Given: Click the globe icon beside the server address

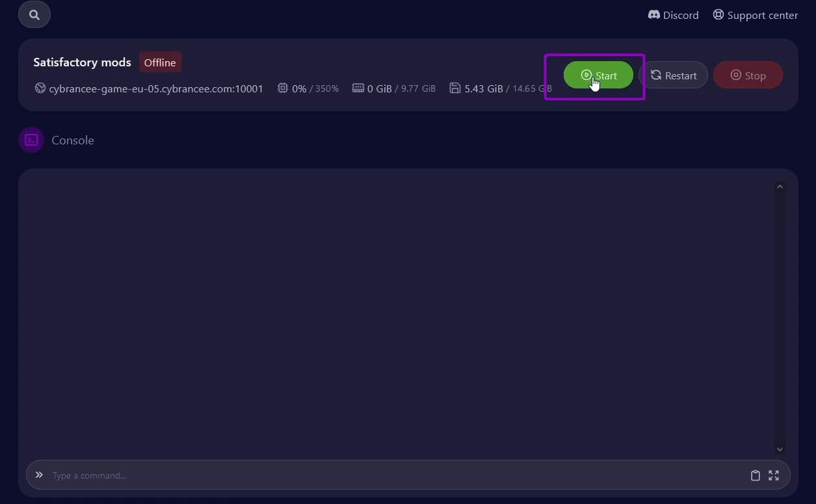Looking at the screenshot, I should coord(40,88).
